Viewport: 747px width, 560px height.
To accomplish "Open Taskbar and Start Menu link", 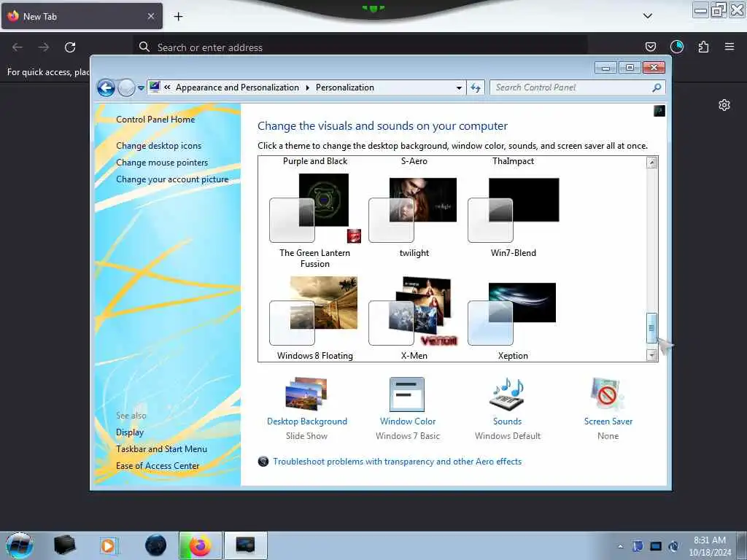I will coord(161,449).
